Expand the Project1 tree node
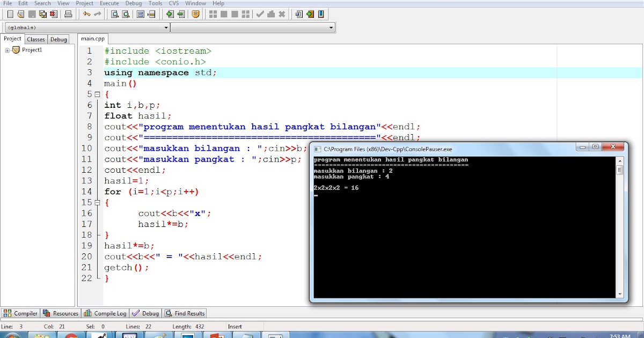Screen dimensions: 644x338 (6, 49)
